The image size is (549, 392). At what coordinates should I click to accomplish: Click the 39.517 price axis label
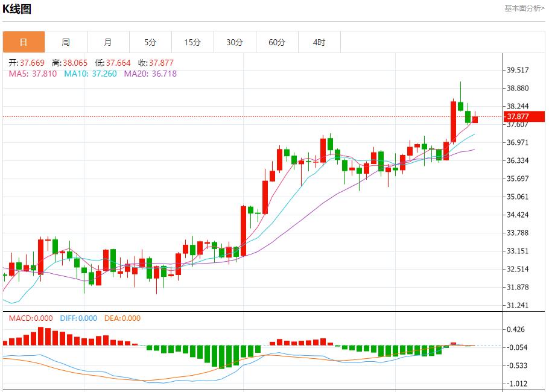coord(518,70)
